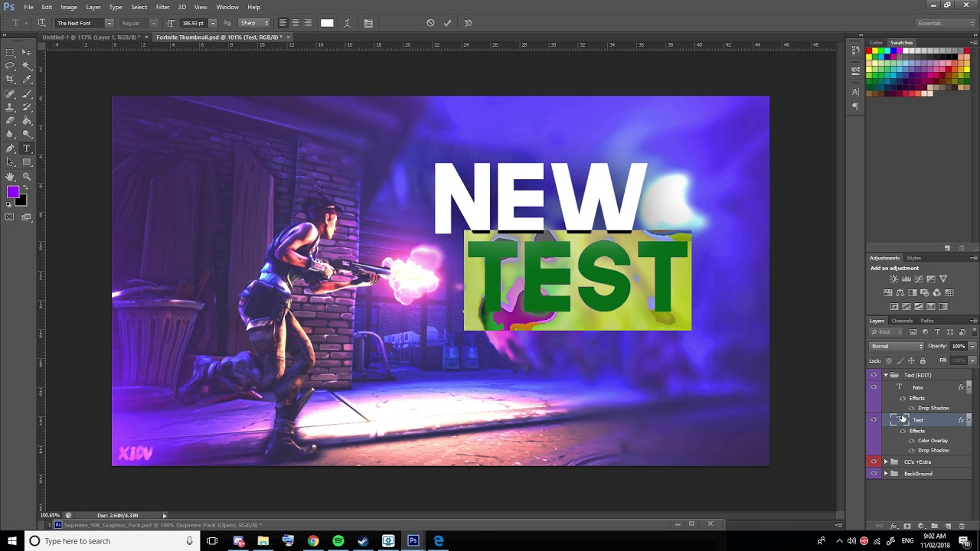980x551 pixels.
Task: Select the Clone Stamp tool
Action: [x=10, y=107]
